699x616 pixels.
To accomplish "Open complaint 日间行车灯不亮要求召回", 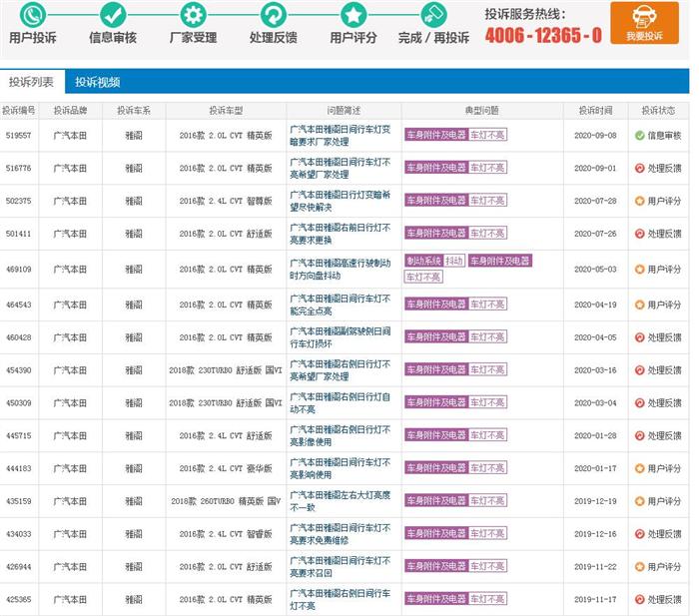I will click(x=341, y=566).
